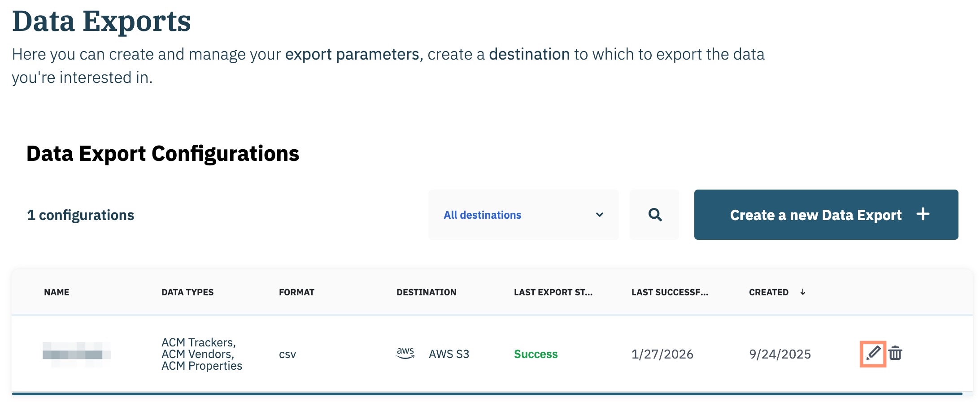Sort by the NAME column header

coord(57,292)
